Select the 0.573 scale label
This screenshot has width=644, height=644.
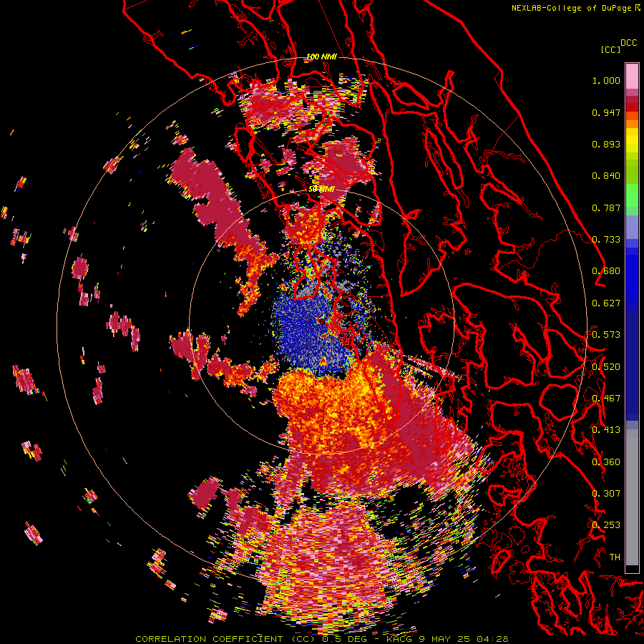(x=606, y=335)
